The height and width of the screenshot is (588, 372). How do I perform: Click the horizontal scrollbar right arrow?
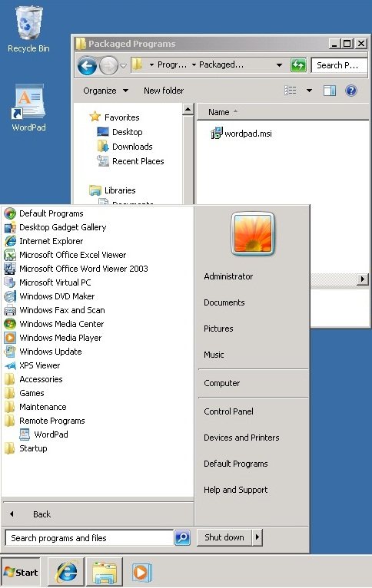tap(362, 279)
